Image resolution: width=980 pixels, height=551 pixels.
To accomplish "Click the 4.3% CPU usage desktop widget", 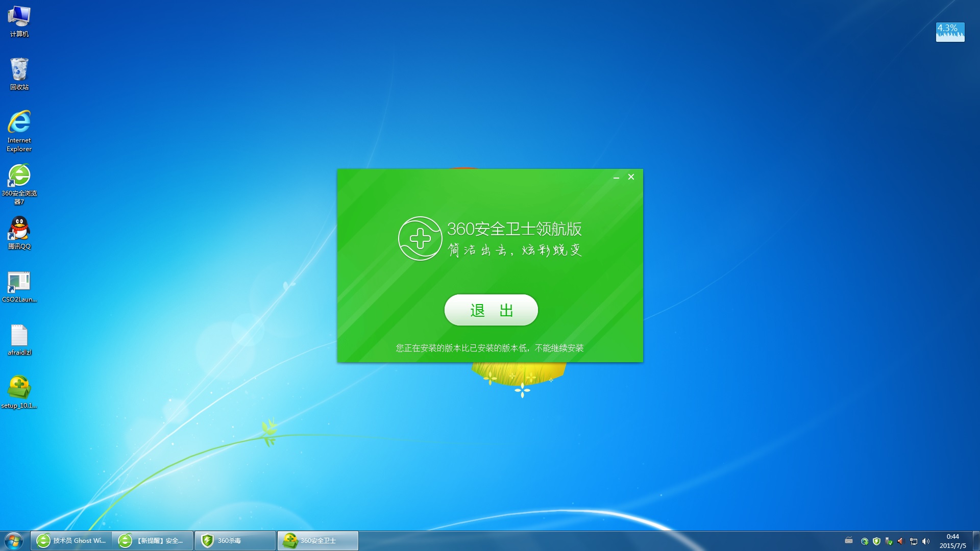I will coord(950,32).
